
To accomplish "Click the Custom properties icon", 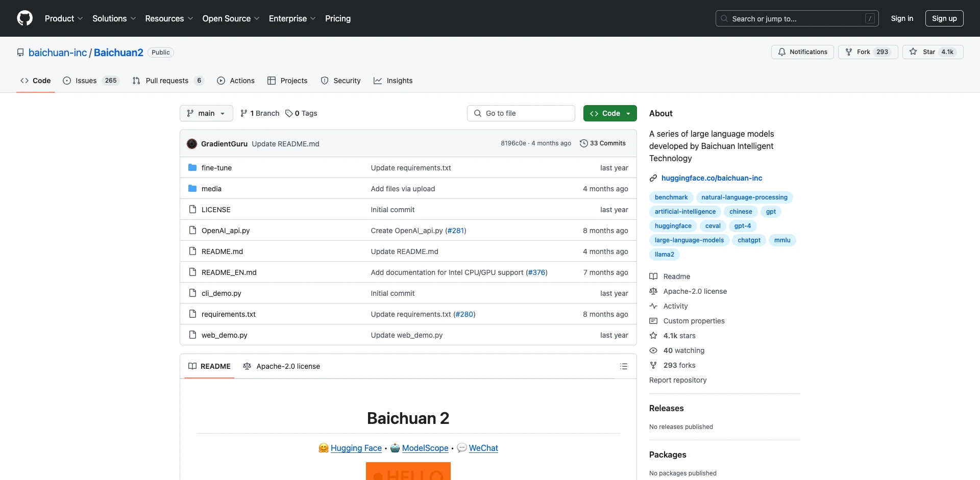I will [x=653, y=321].
